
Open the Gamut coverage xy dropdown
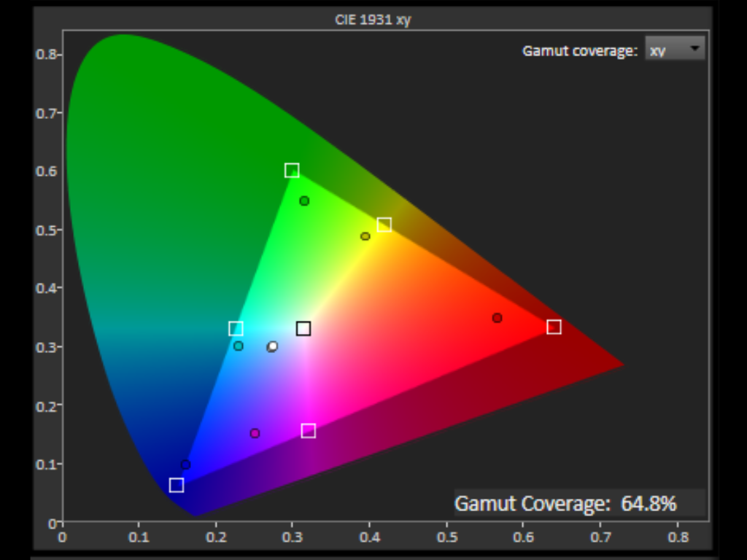point(675,50)
